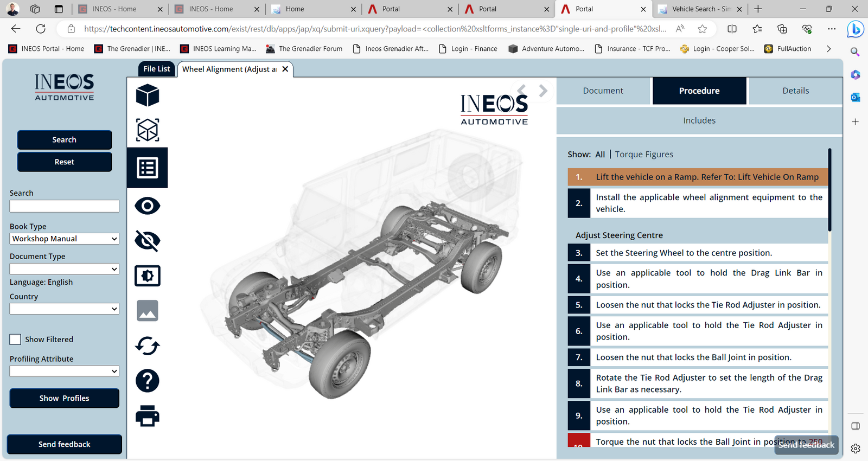Open new browser tab plus button
Screen dimensions: 868x461
coord(758,9)
